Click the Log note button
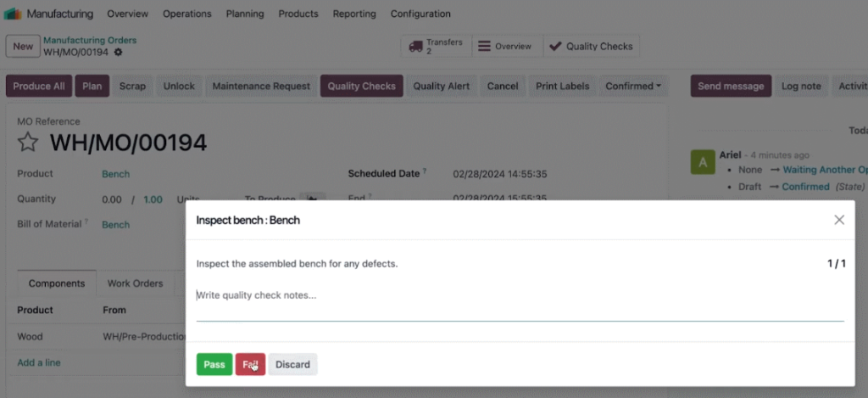This screenshot has height=398, width=868. pyautogui.click(x=801, y=86)
